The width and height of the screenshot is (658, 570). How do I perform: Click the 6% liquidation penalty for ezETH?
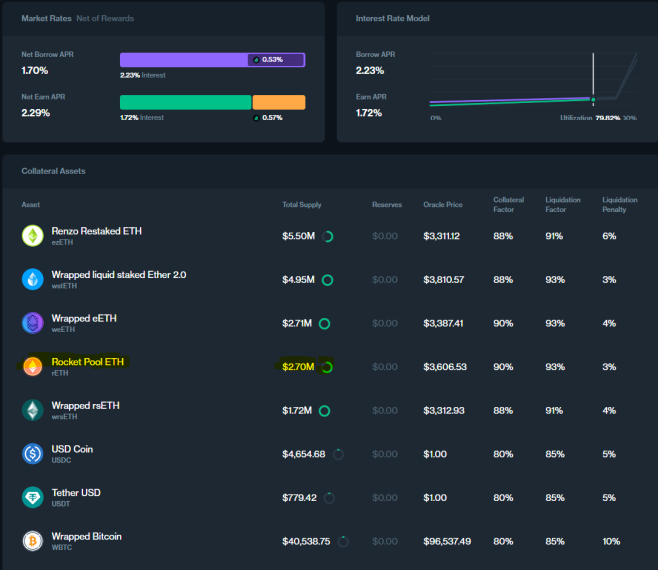tap(609, 236)
